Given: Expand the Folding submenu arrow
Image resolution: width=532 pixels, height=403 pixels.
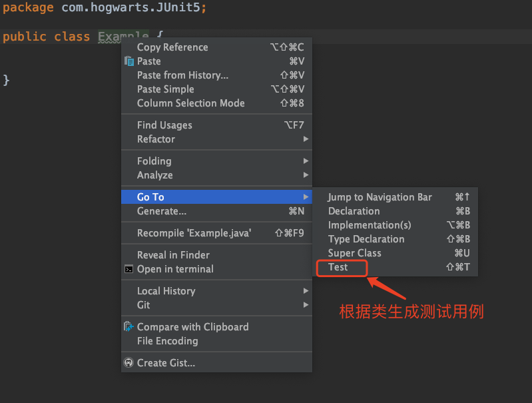Looking at the screenshot, I should click(306, 161).
